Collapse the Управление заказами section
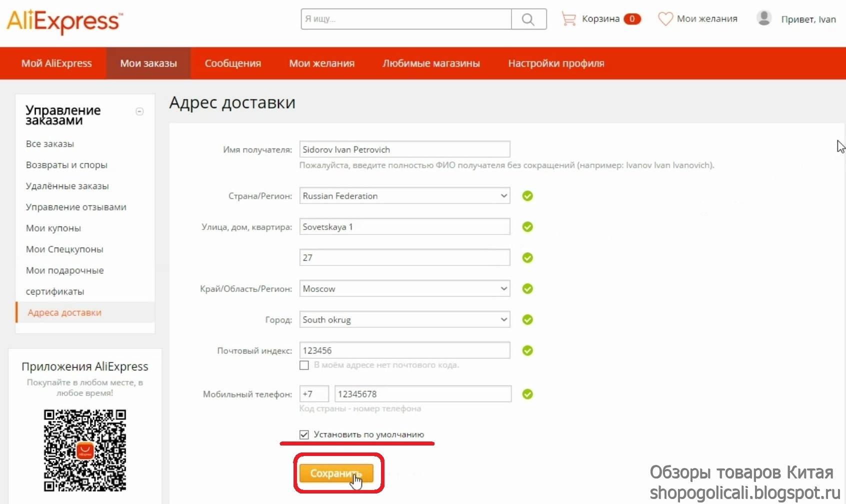Image resolution: width=846 pixels, height=504 pixels. coord(139,111)
